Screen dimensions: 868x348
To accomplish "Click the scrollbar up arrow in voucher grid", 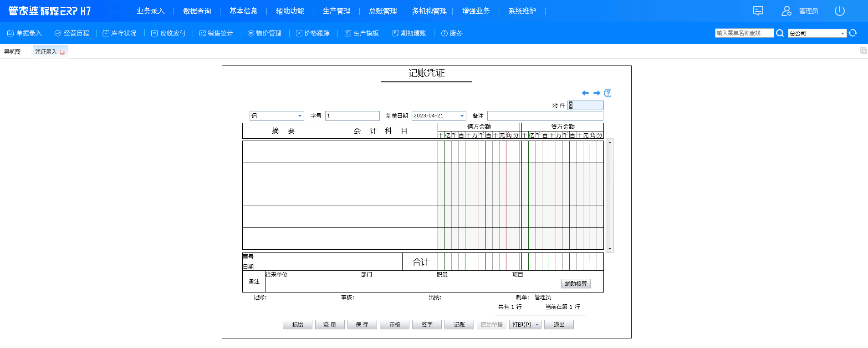I will [610, 142].
